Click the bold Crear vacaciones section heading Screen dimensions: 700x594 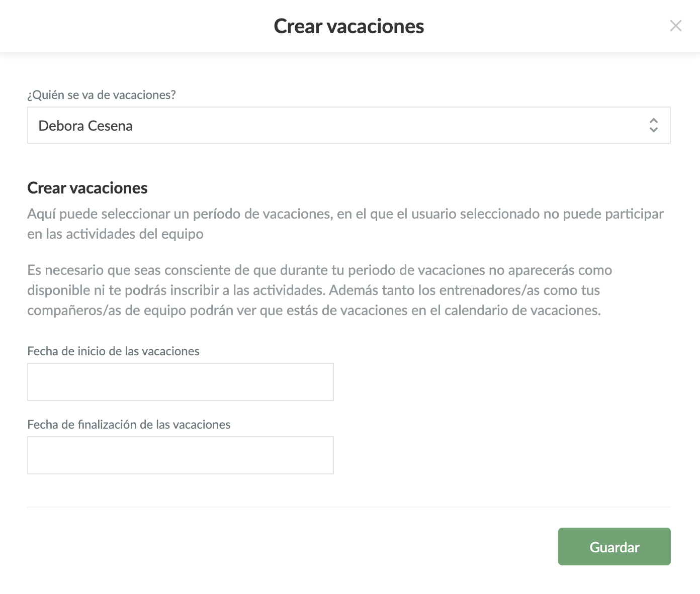click(87, 188)
